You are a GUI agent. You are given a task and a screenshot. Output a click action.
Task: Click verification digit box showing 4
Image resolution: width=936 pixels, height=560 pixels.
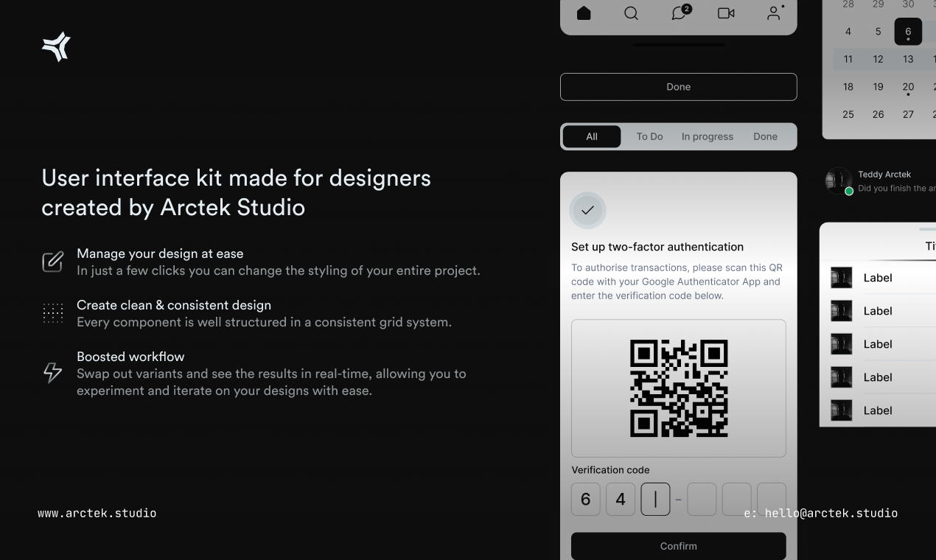[621, 499]
